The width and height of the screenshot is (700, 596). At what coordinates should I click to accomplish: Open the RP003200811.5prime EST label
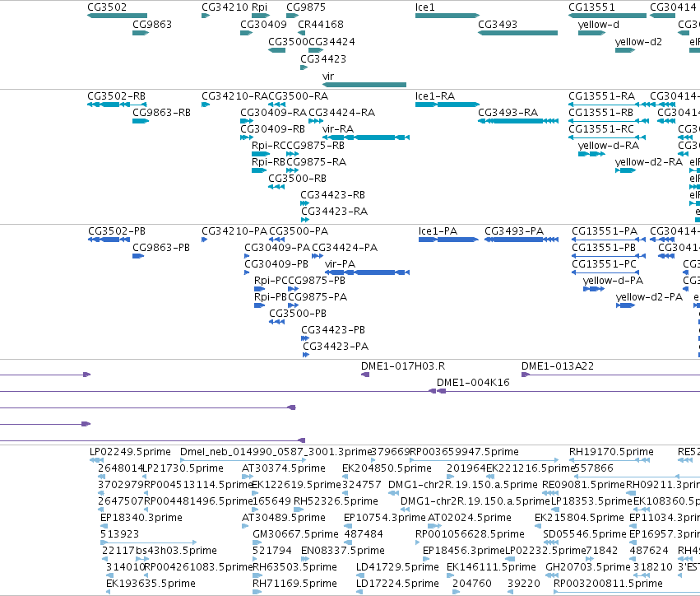click(608, 584)
